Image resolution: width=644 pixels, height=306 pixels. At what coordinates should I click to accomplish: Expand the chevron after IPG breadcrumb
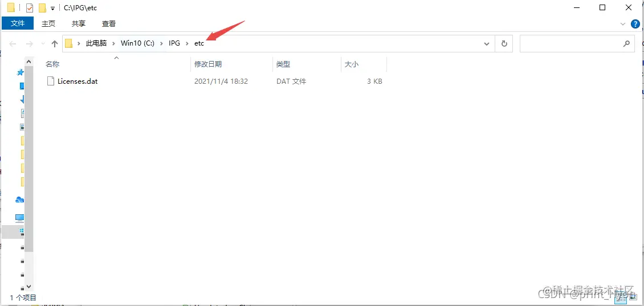click(188, 43)
